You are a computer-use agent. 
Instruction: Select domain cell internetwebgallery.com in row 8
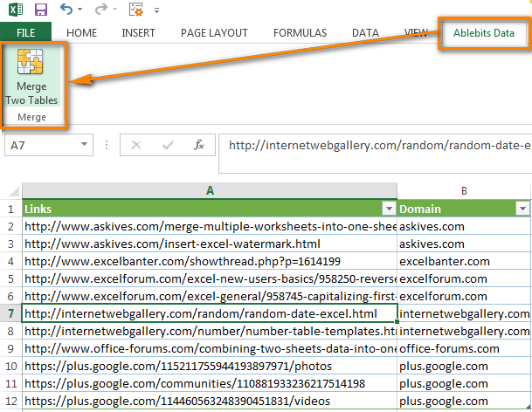pyautogui.click(x=464, y=331)
